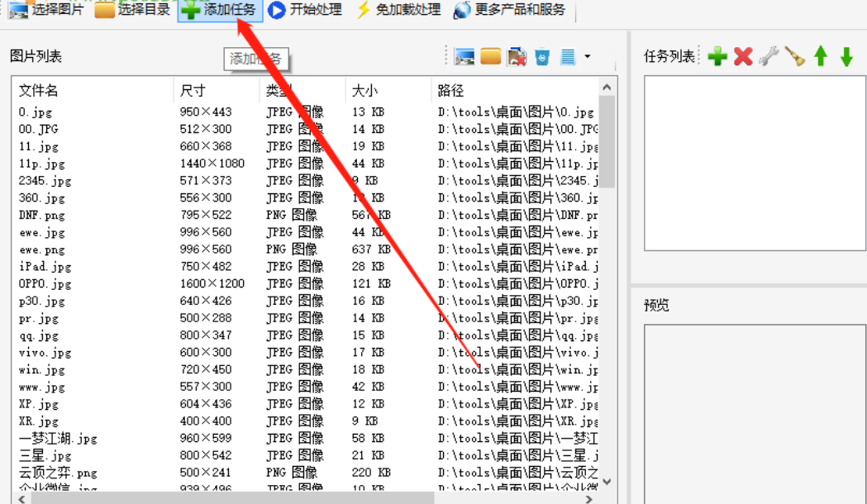Click the horizontal scrollbar right arrow
The width and height of the screenshot is (867, 504).
pos(588,499)
